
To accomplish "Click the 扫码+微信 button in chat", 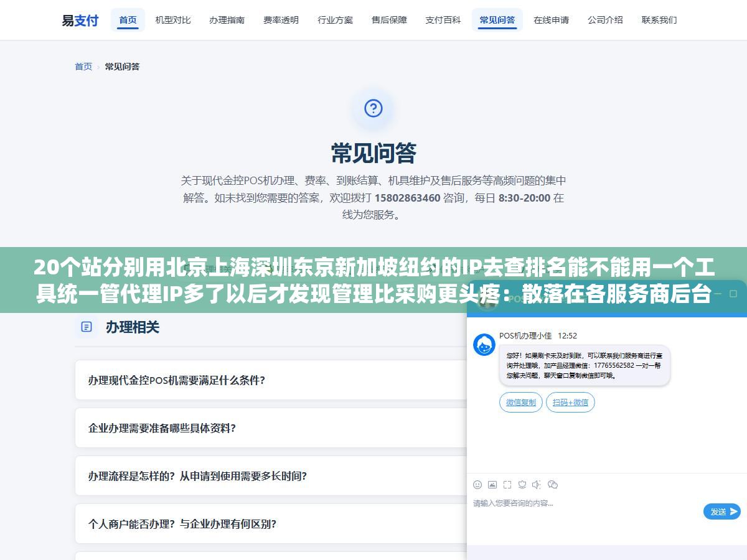I will (x=571, y=403).
